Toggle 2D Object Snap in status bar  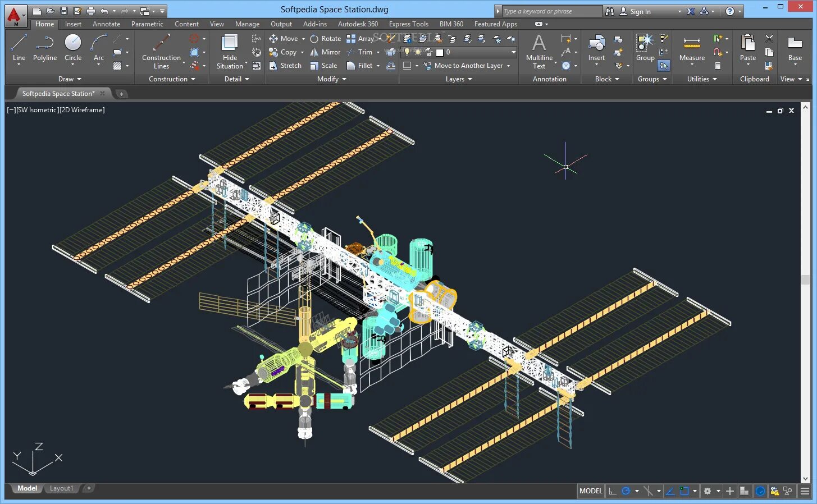pos(684,491)
